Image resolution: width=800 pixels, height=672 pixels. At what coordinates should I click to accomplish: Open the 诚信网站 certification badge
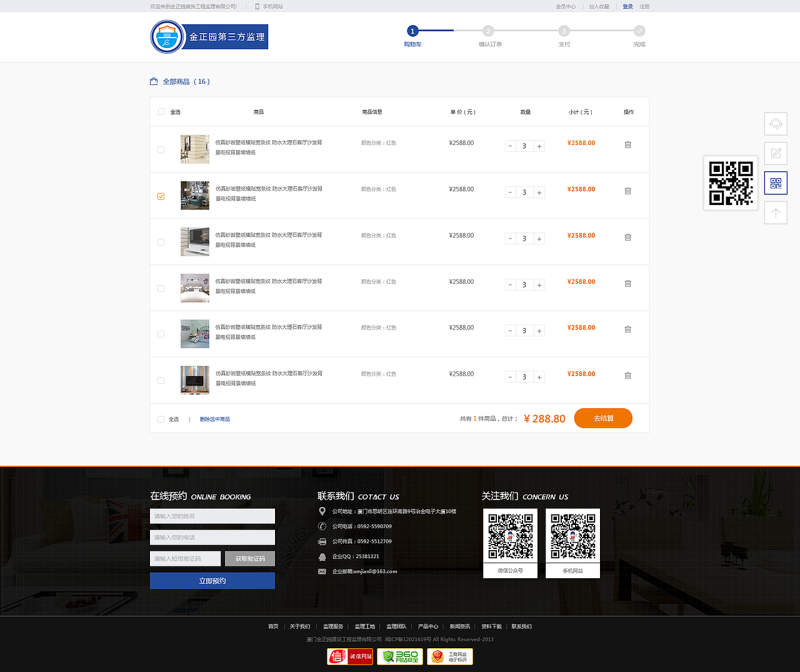(350, 656)
